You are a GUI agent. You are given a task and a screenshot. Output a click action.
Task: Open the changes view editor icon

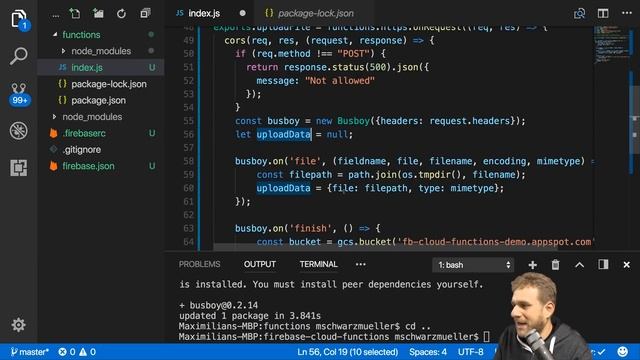pyautogui.click(x=579, y=13)
